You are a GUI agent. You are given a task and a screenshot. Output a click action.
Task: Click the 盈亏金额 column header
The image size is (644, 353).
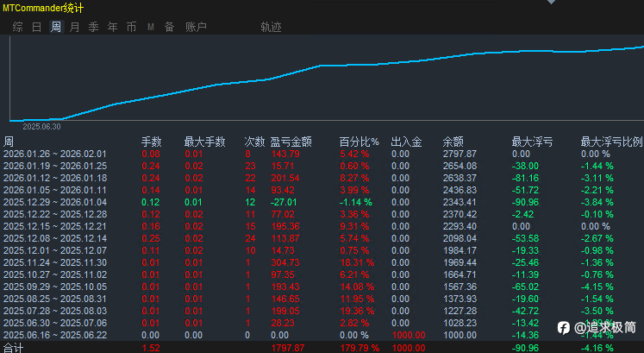click(291, 142)
